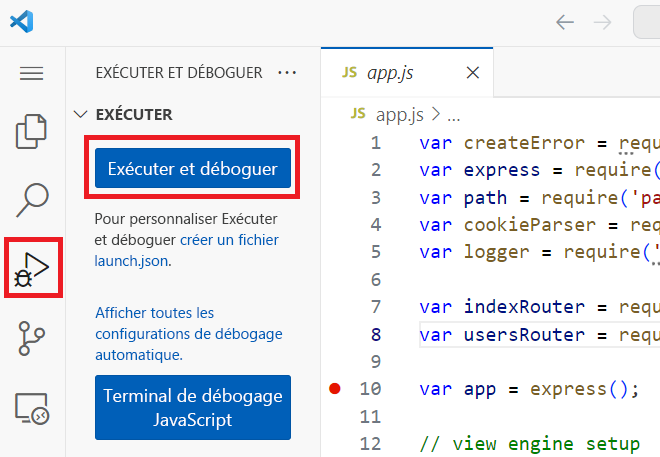Click the usersRouter variable on line 8
660x457 pixels.
coord(524,335)
